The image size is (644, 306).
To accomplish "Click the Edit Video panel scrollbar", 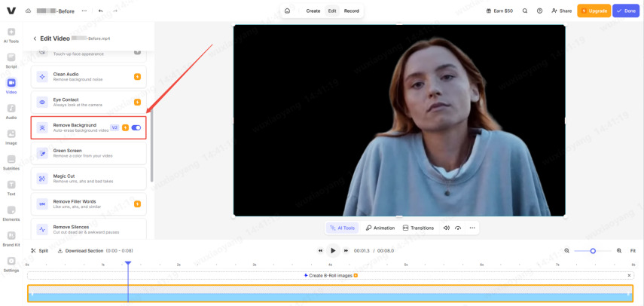I will (152, 145).
